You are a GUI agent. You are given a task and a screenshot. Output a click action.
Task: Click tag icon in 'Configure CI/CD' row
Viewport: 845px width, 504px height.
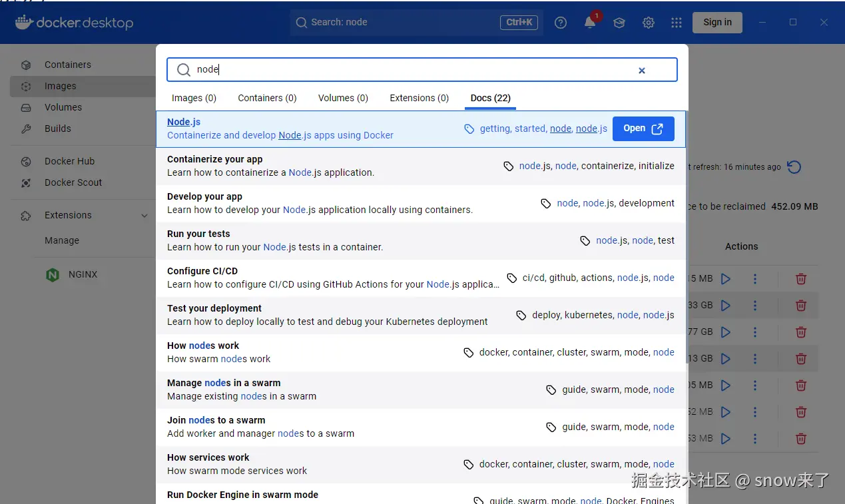click(512, 278)
